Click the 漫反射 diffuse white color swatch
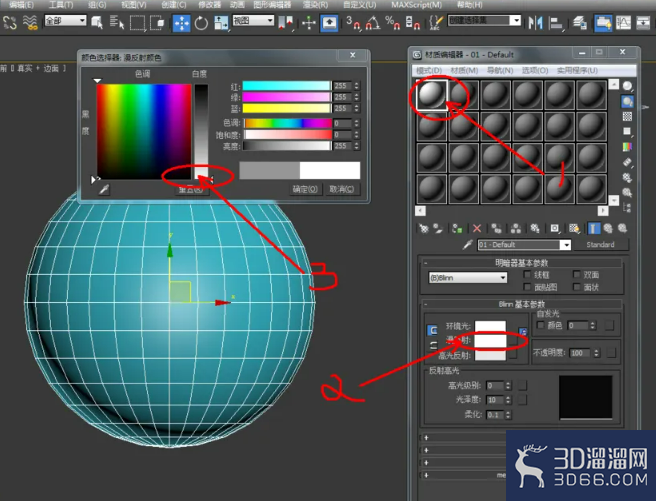Screen dimensions: 656x501 [x=490, y=341]
